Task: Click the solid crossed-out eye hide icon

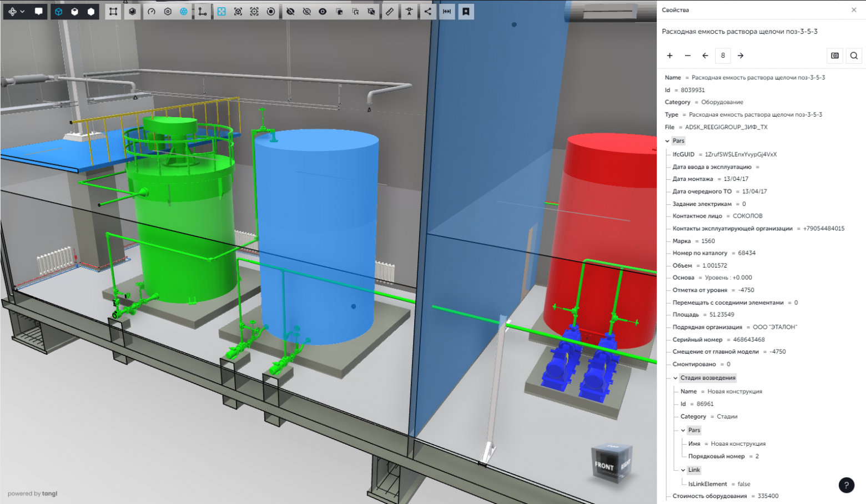Action: coord(290,11)
